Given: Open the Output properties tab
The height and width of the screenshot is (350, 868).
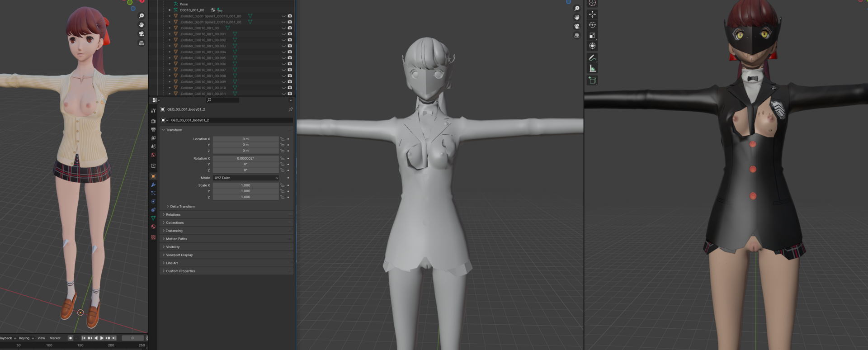Looking at the screenshot, I should point(153,130).
